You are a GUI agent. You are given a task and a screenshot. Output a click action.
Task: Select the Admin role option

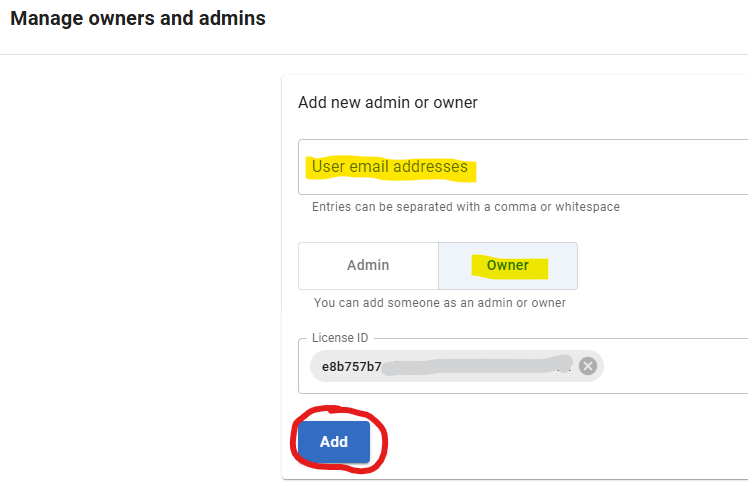pyautogui.click(x=368, y=266)
